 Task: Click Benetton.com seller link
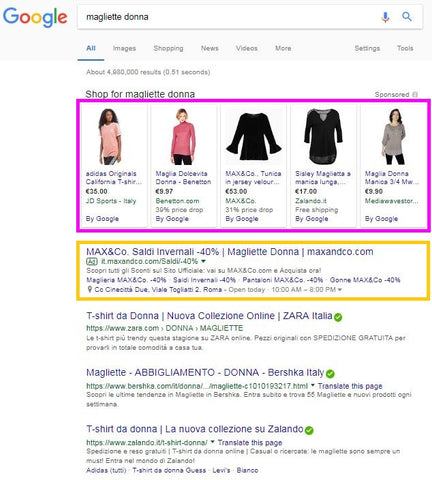(x=177, y=201)
